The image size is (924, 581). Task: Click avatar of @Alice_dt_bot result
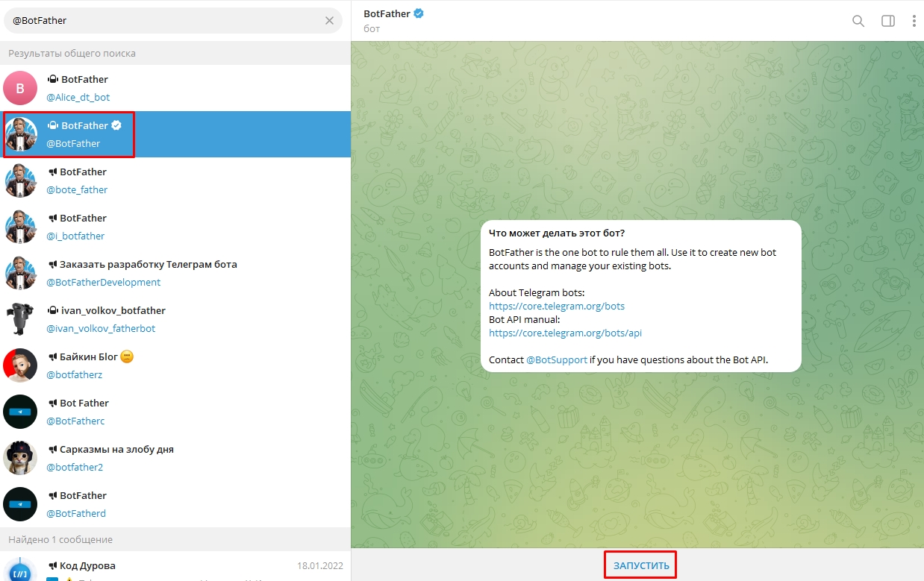(20, 88)
